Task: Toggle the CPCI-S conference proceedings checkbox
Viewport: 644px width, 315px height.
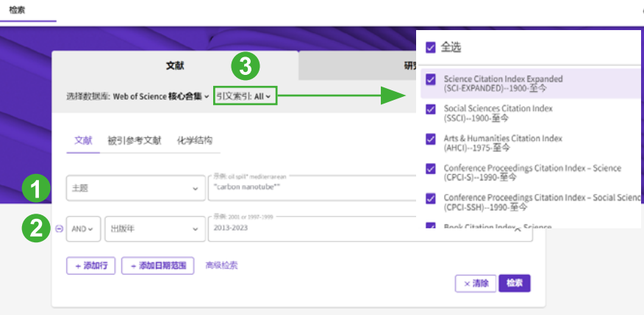Action: [x=430, y=169]
